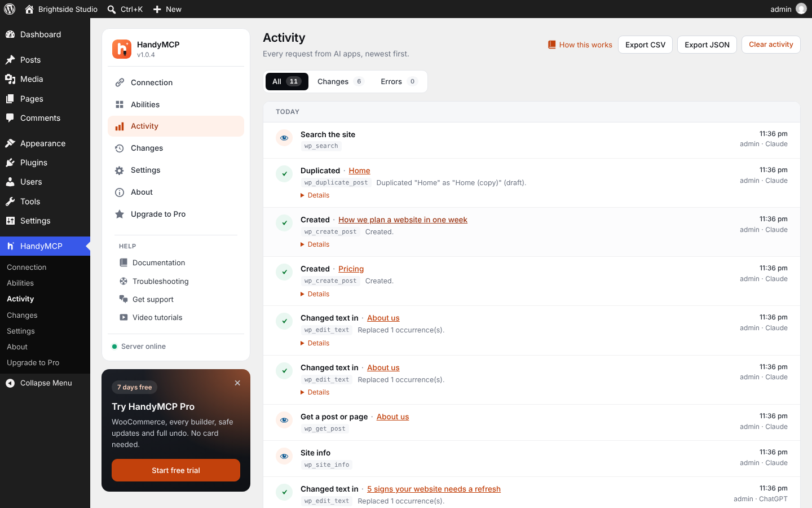Open the Pricing page link
Viewport: 812px width, 508px height.
[351, 269]
